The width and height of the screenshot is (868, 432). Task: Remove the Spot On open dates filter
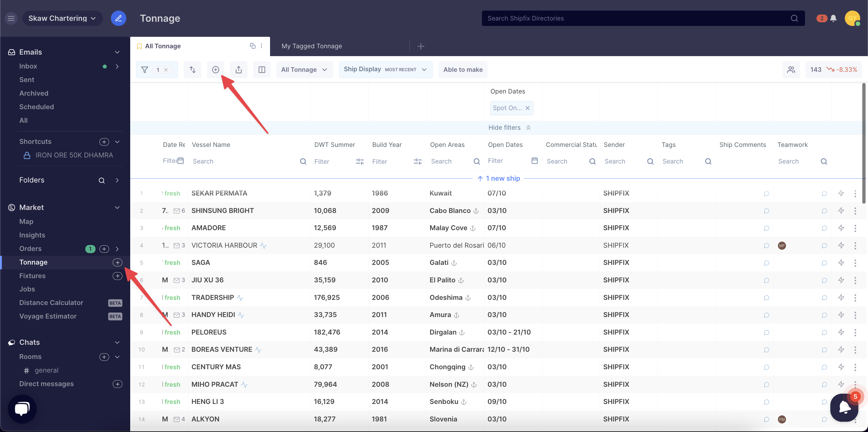tap(528, 108)
